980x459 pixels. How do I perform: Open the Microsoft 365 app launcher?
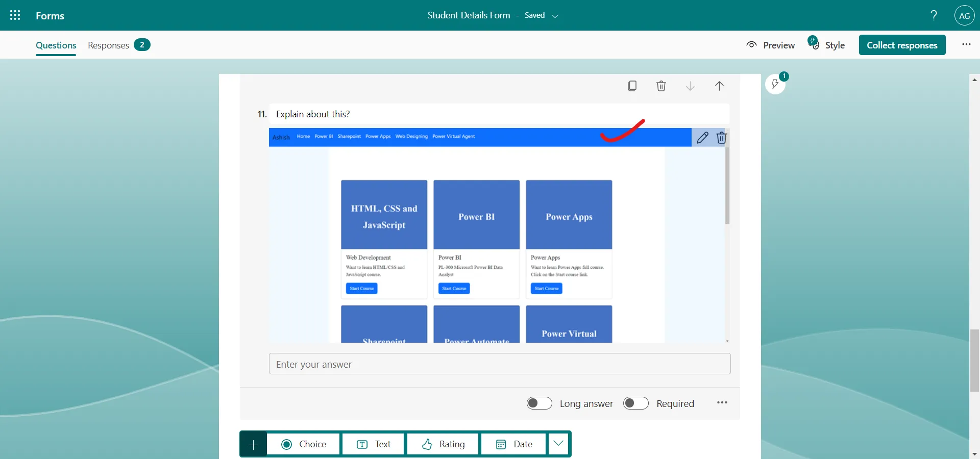coord(15,15)
